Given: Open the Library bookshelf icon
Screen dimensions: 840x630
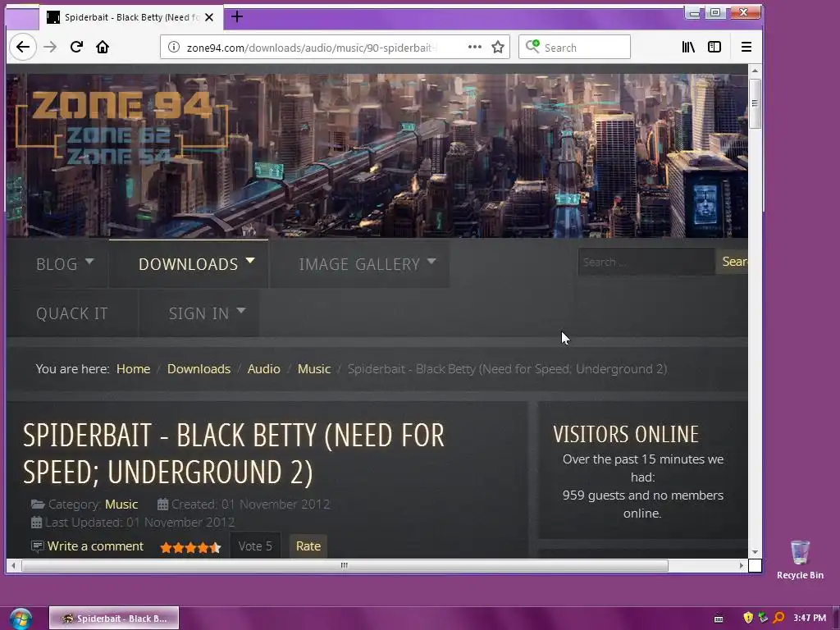Looking at the screenshot, I should click(688, 47).
